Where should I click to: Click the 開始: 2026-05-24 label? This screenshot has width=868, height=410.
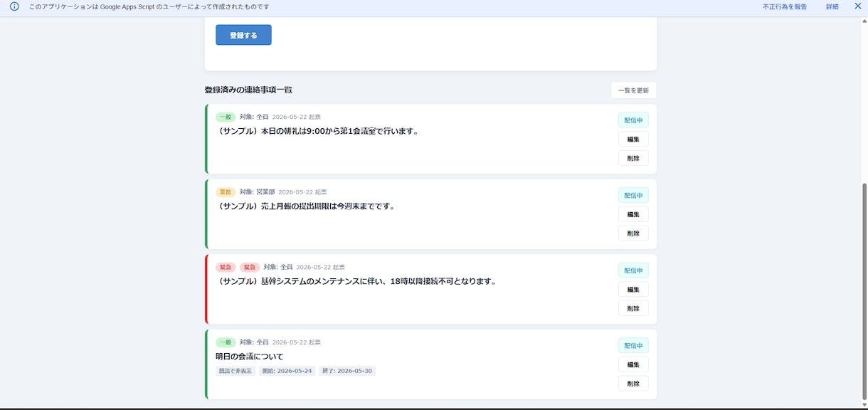(x=287, y=371)
